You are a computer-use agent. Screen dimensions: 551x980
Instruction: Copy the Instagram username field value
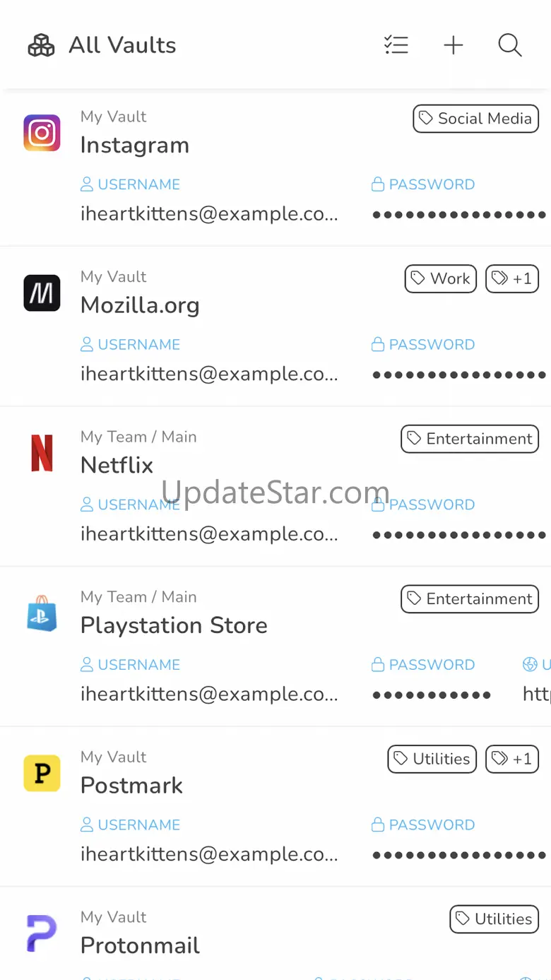pos(209,214)
